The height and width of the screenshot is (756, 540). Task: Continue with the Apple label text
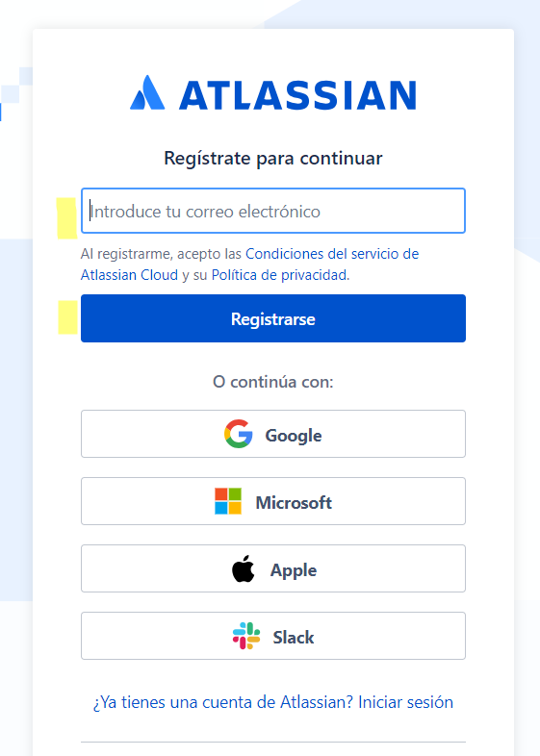(x=294, y=570)
